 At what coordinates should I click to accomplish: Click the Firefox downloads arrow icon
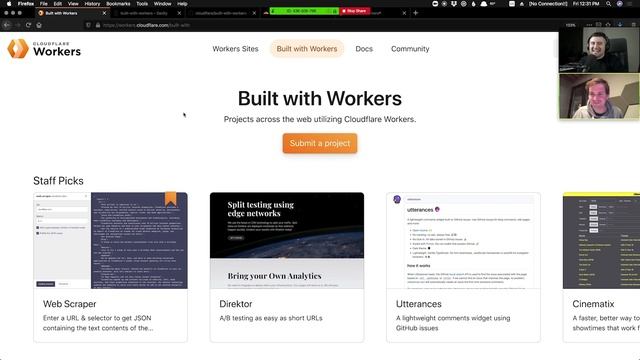tap(620, 24)
